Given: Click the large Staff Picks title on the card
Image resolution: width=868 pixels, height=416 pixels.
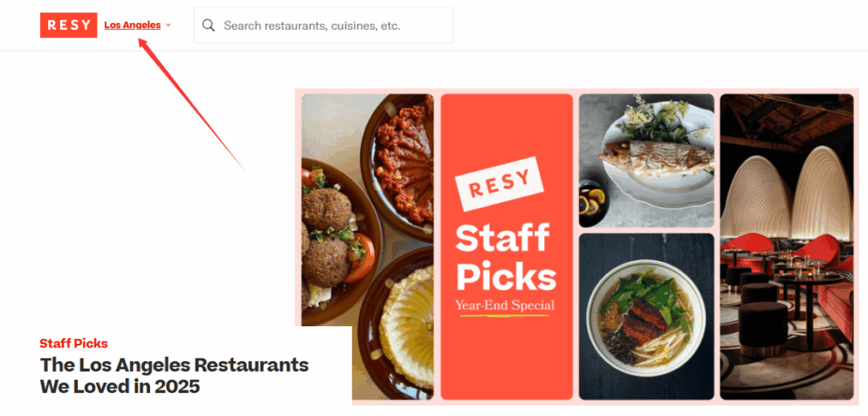Looking at the screenshot, I should click(505, 257).
